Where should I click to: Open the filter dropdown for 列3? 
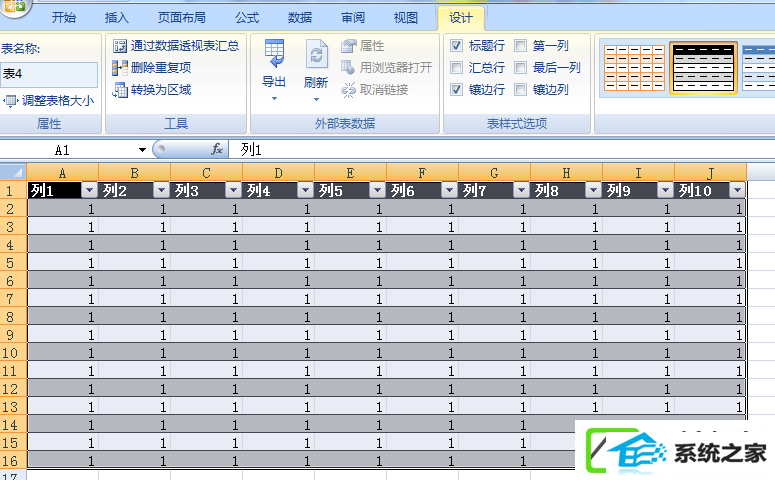tap(233, 190)
